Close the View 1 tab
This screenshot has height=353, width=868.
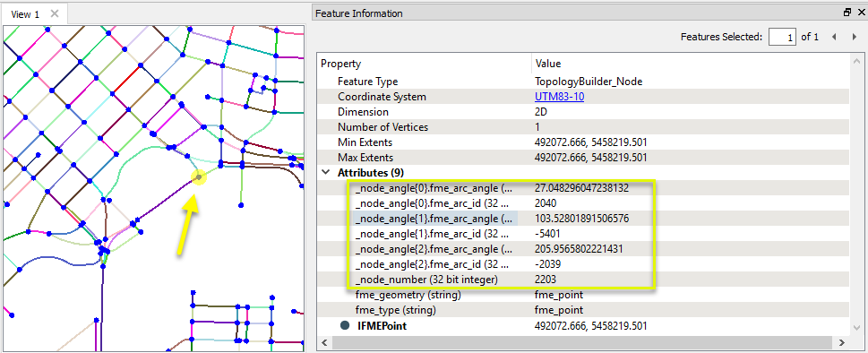[55, 13]
